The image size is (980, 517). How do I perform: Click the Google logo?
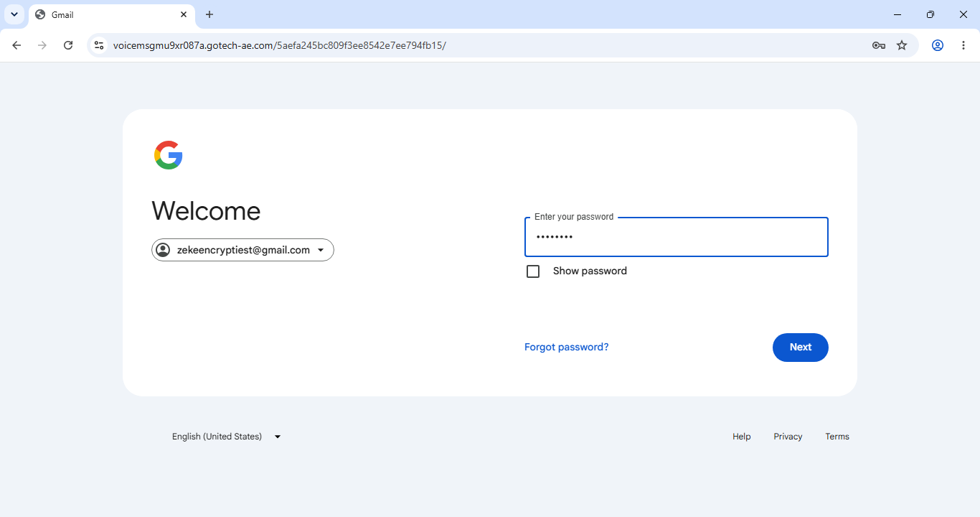pos(169,155)
